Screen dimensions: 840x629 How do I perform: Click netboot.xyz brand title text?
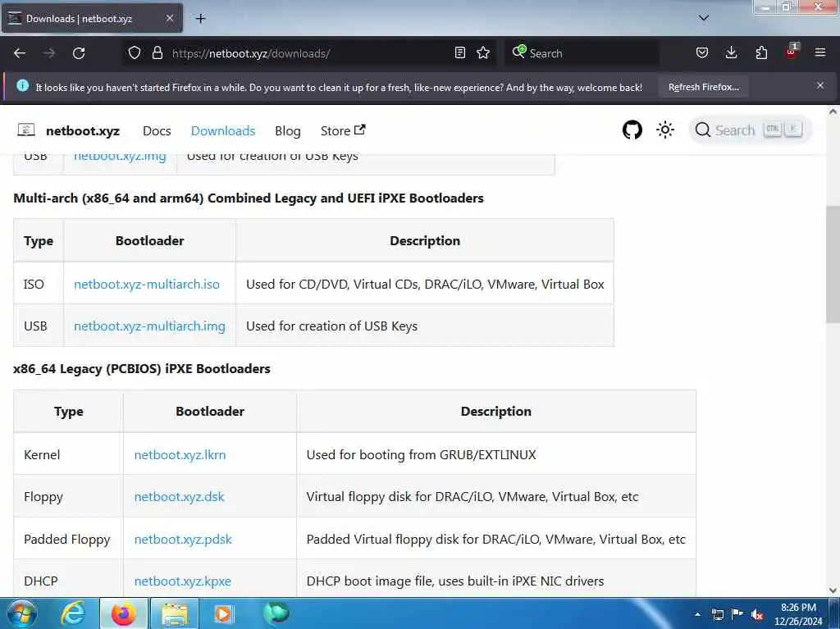coord(83,130)
